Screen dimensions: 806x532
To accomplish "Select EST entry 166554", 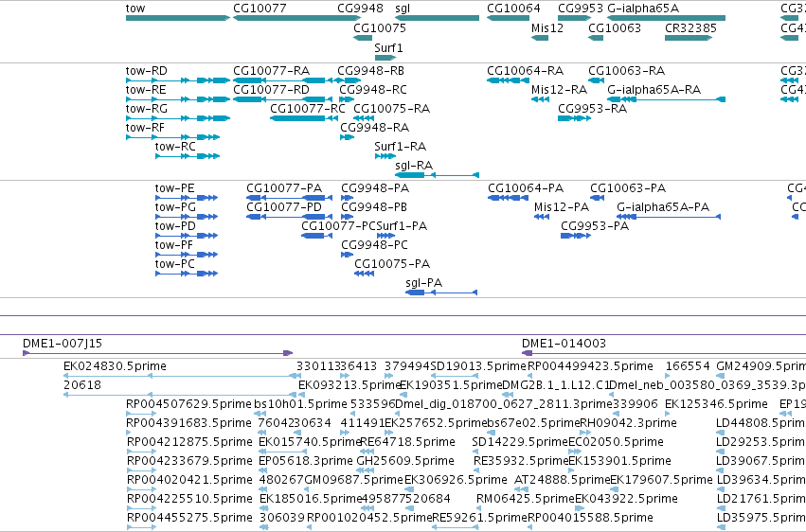I will click(688, 366).
